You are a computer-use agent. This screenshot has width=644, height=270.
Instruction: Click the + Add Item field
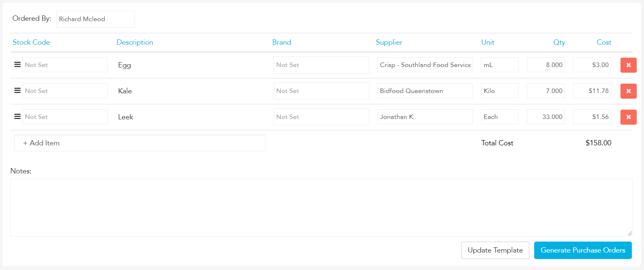point(140,143)
